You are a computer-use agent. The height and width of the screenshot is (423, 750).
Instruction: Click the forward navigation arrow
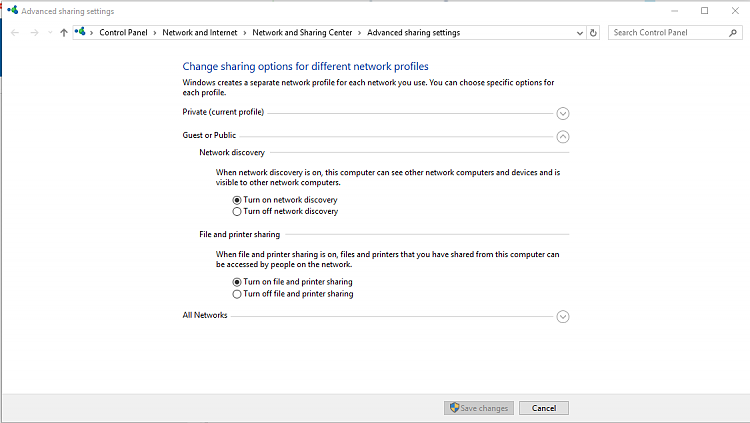pos(33,32)
